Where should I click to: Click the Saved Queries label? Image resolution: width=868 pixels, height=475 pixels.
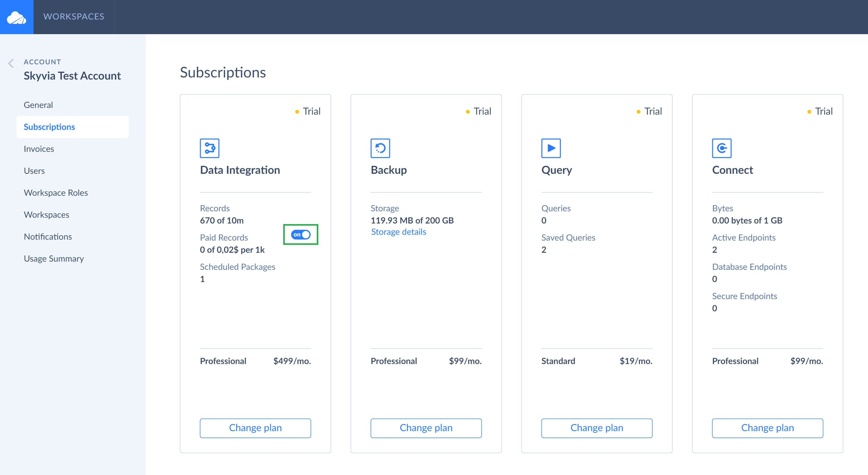[568, 237]
